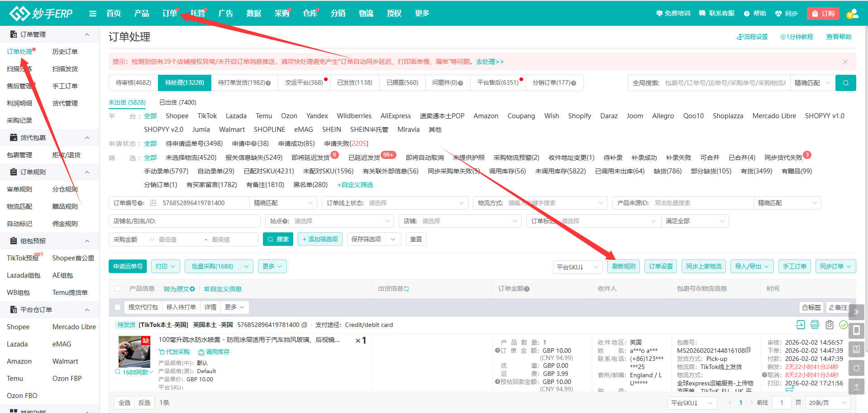Viewport: 868px width, 413px height.
Task: Open the hamburger menu beside the ERP logo
Action: click(93, 14)
